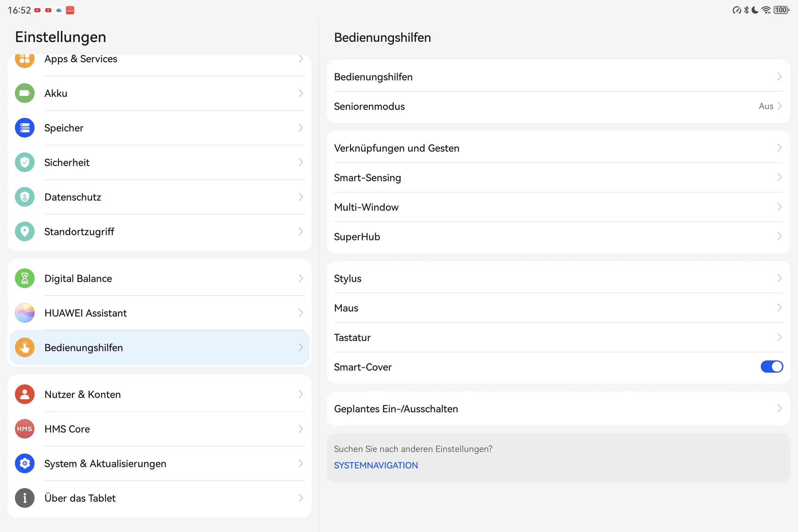Tap the chevron on the Stylus row
This screenshot has height=532, width=798.
click(x=779, y=278)
